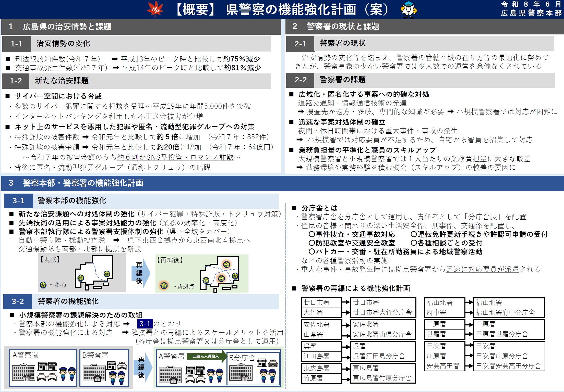Viewport: 564px width, 392px height.
Task: Click the 防犯教室や交通安全教室 bullet
Action: pos(352,243)
